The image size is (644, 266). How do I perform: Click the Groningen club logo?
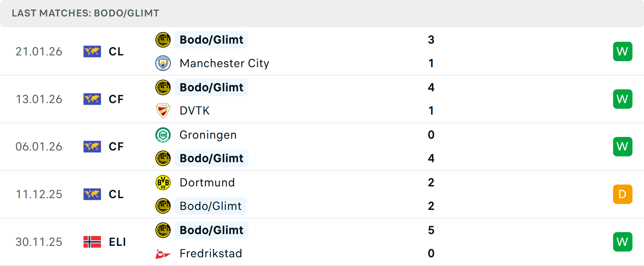[x=163, y=135]
